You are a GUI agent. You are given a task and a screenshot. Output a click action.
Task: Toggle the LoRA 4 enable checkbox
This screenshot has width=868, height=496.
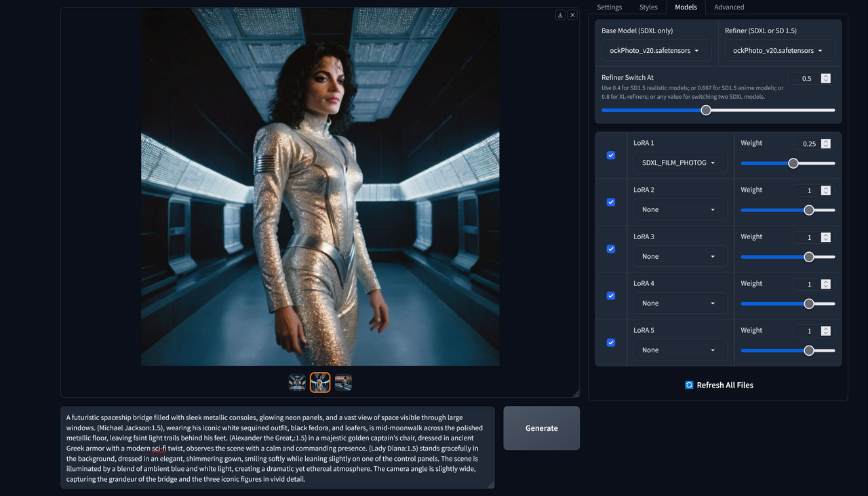point(611,295)
